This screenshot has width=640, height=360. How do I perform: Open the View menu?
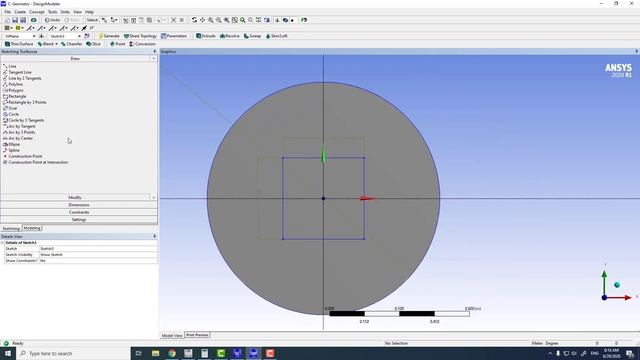pyautogui.click(x=77, y=12)
